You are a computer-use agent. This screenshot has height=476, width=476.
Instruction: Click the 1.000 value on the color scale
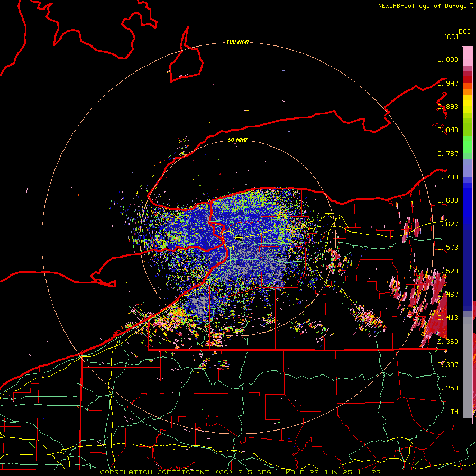pyautogui.click(x=448, y=59)
